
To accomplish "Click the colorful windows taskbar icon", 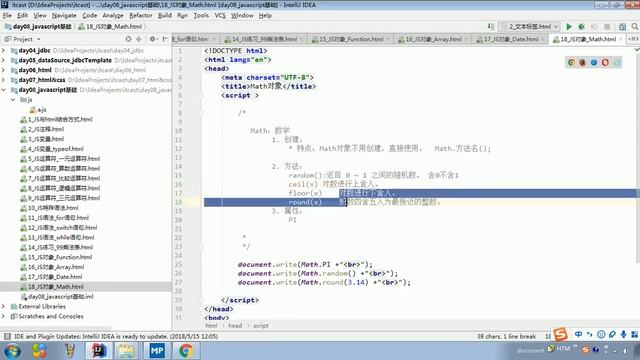I will coord(40,351).
